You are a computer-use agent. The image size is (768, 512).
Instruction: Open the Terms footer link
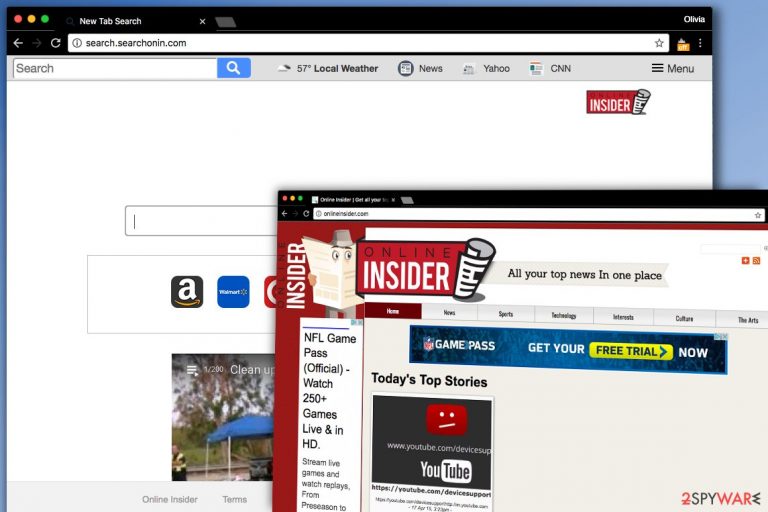(235, 499)
